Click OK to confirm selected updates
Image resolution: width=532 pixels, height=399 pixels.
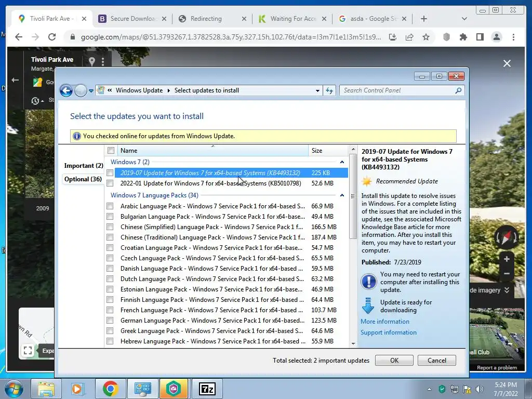point(394,361)
